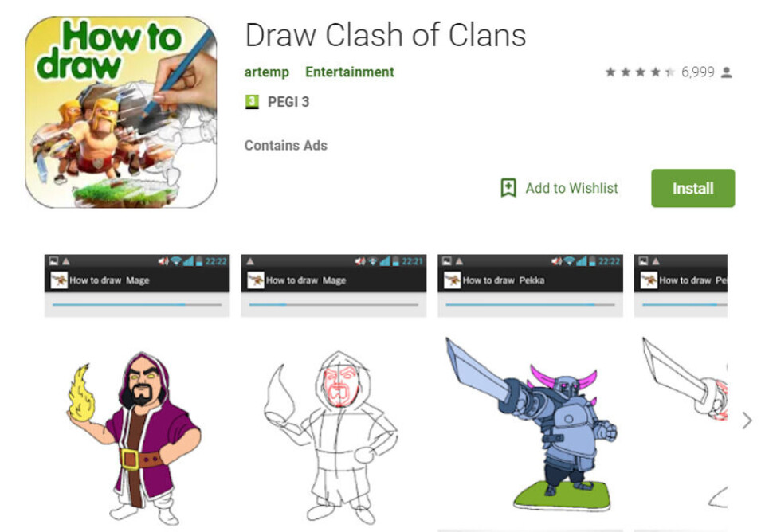
Task: Click the star rating icons
Action: coord(640,72)
